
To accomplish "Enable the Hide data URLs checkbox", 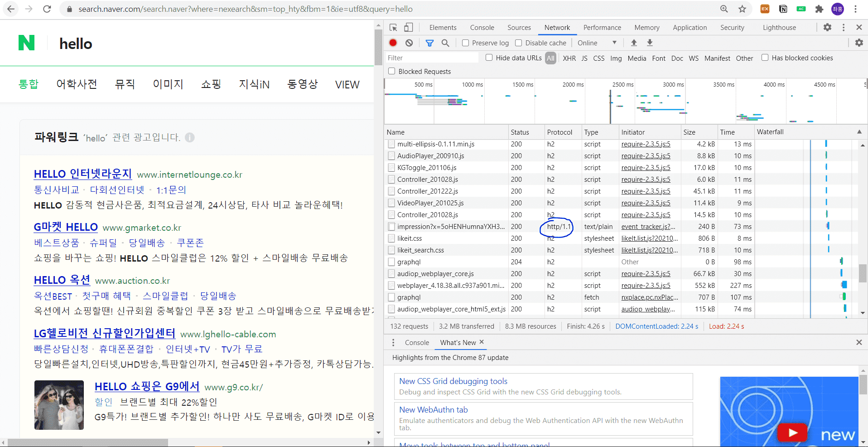I will pyautogui.click(x=489, y=58).
